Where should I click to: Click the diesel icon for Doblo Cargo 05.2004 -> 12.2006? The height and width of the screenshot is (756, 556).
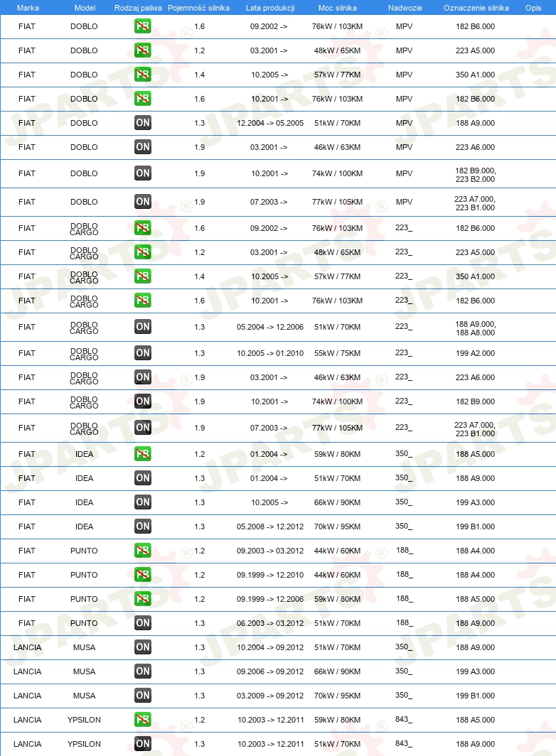[x=142, y=326]
